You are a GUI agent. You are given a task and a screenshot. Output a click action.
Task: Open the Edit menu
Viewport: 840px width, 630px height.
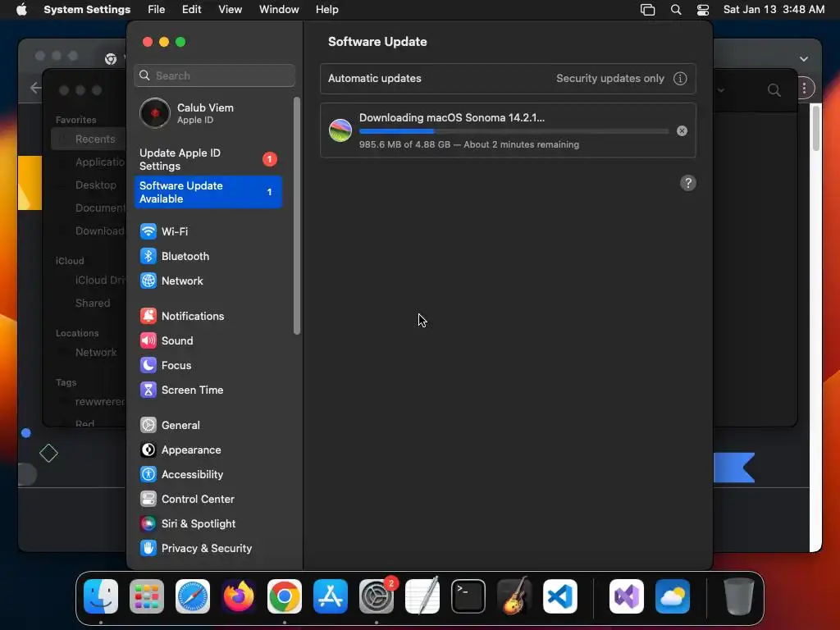(192, 10)
